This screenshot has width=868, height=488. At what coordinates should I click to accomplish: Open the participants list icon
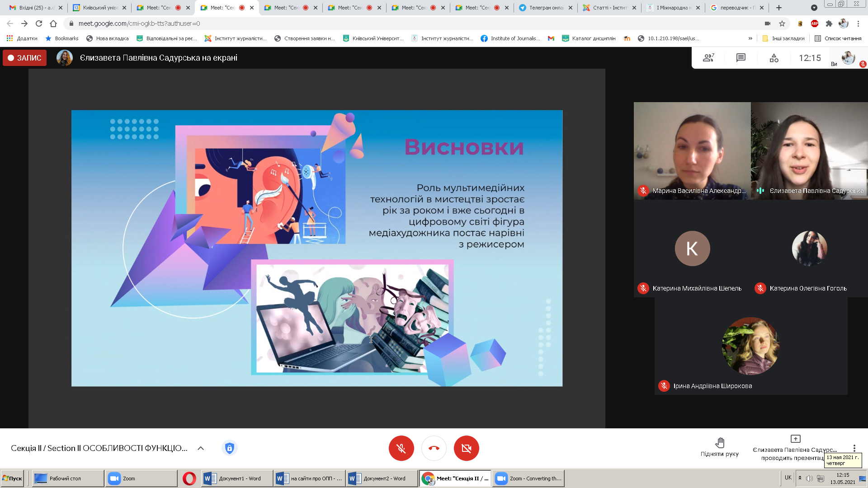708,58
